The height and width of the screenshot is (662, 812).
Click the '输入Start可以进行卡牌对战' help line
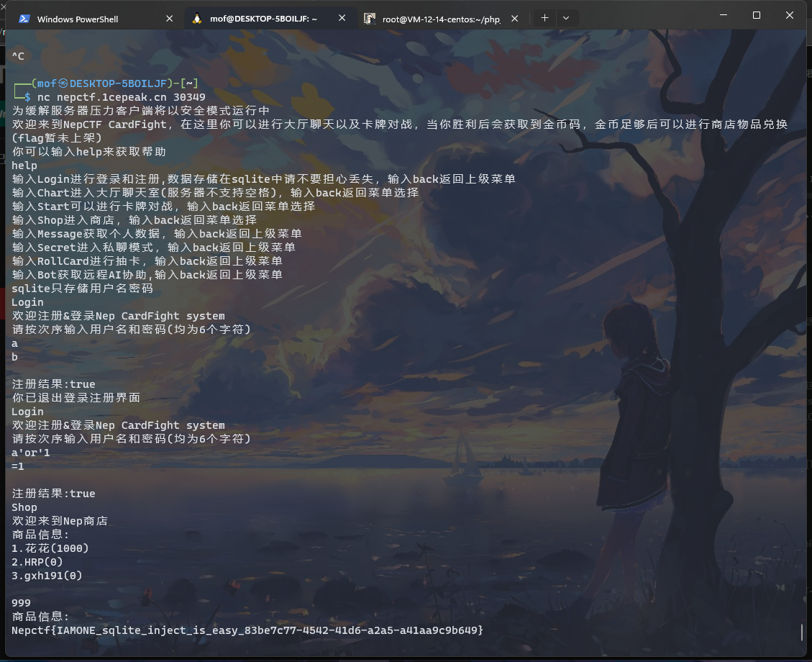[163, 207]
